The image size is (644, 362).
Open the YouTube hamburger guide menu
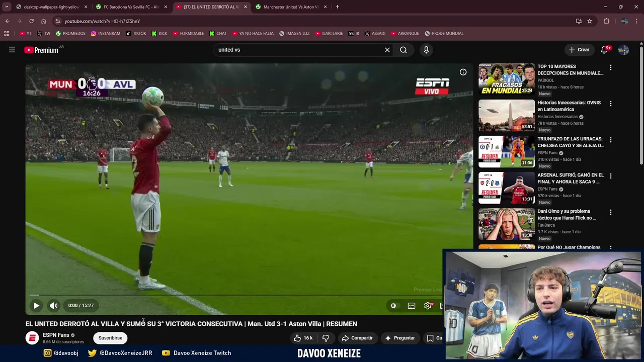point(12,50)
